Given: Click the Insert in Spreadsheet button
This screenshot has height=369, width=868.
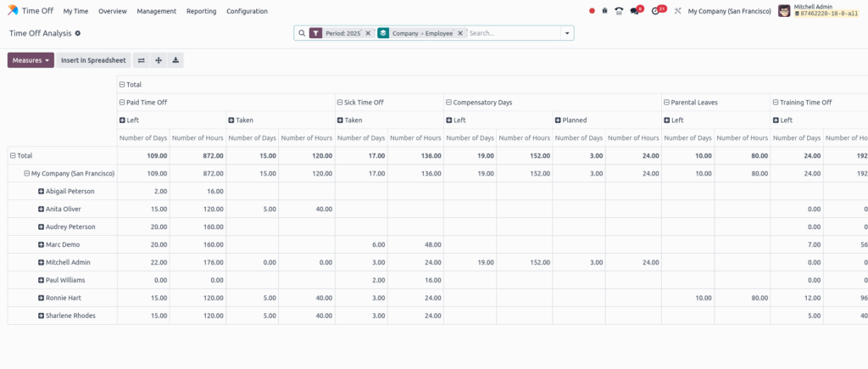Looking at the screenshot, I should (x=93, y=60).
